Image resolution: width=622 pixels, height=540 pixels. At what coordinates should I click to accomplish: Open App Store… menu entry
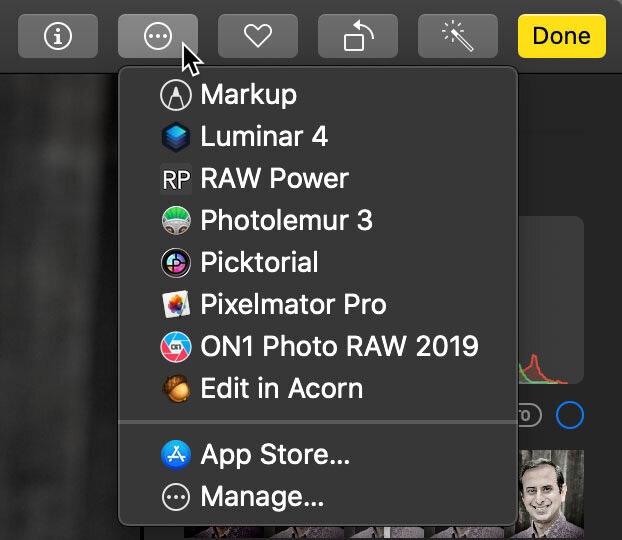click(x=318, y=455)
